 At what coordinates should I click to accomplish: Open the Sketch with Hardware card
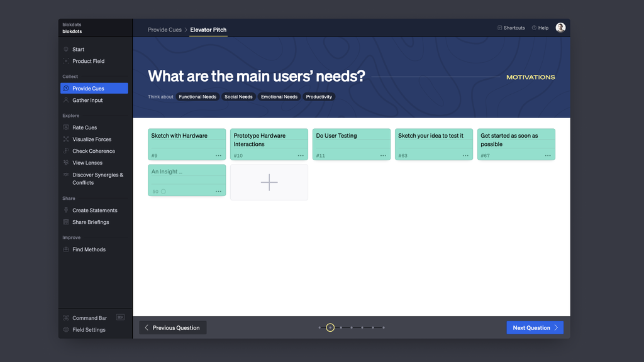click(187, 144)
